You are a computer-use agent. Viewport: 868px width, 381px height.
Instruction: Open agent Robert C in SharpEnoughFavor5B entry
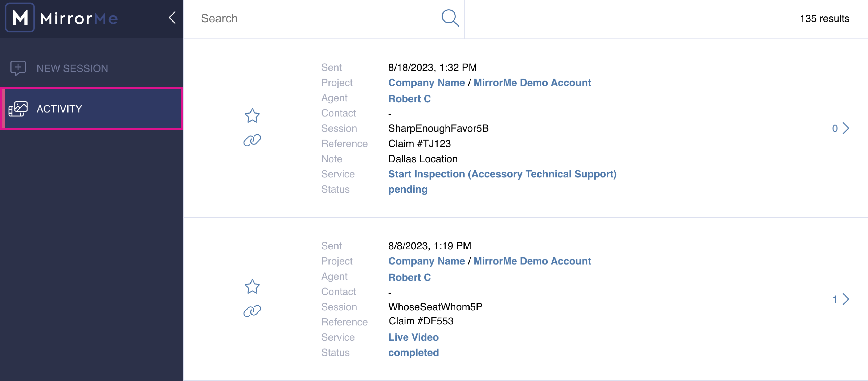coord(409,99)
